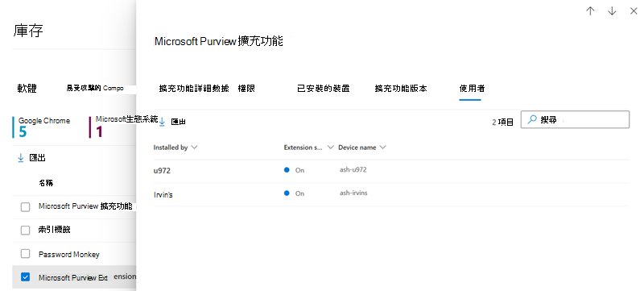Click the On status text for Irvin's

[299, 193]
